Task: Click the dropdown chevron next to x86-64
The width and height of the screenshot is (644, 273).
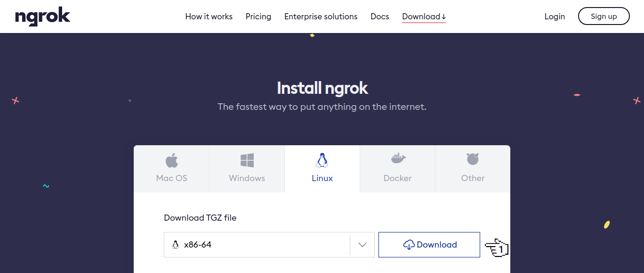Action: [x=362, y=244]
